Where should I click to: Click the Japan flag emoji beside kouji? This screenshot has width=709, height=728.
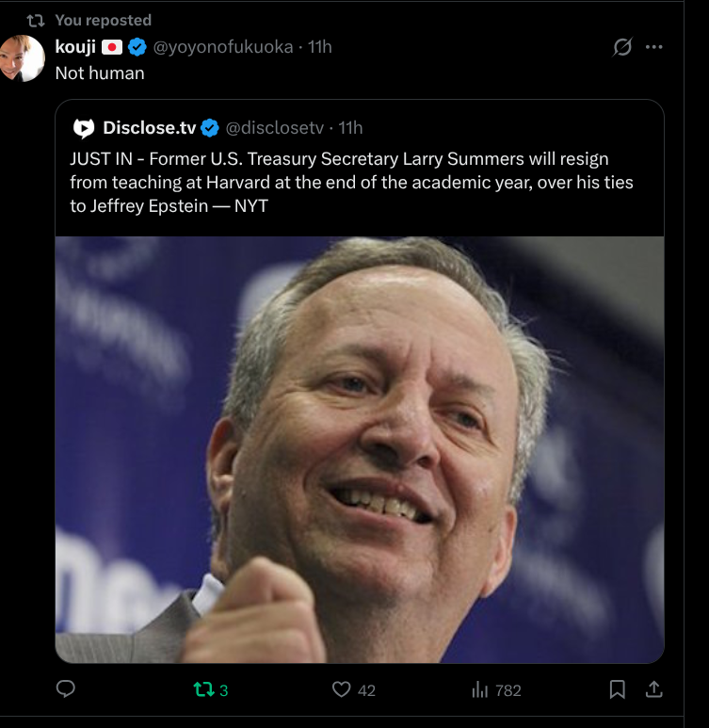(112, 46)
